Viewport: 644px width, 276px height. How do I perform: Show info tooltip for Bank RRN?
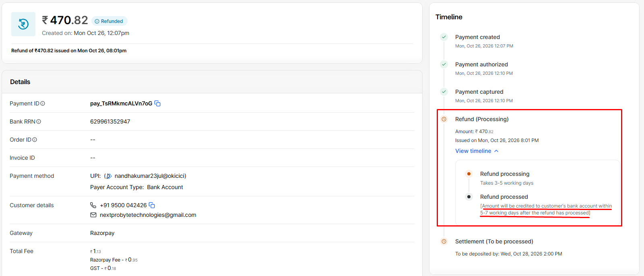(x=39, y=122)
